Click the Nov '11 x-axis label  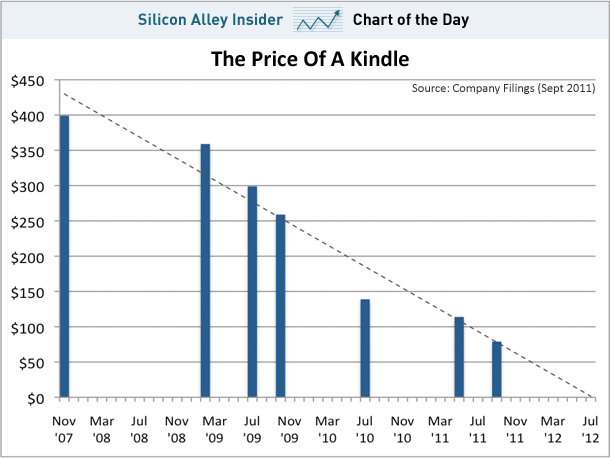pyautogui.click(x=515, y=429)
